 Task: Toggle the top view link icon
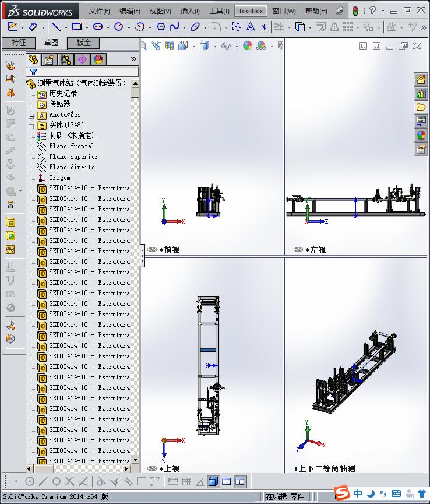[152, 468]
